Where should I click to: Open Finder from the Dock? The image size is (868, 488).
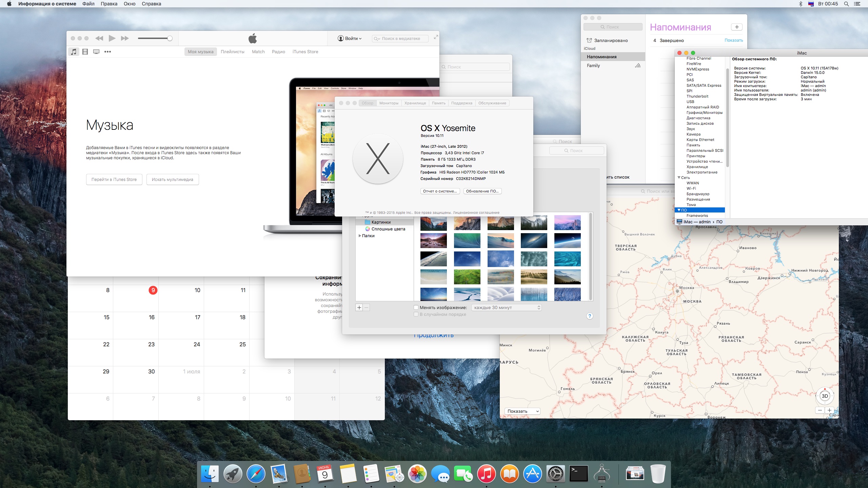click(x=210, y=473)
